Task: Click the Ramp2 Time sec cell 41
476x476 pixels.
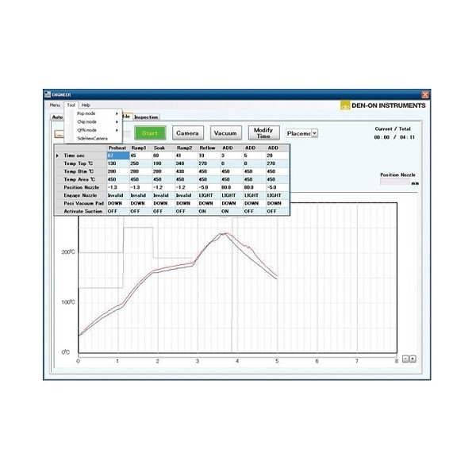Action: pos(186,155)
